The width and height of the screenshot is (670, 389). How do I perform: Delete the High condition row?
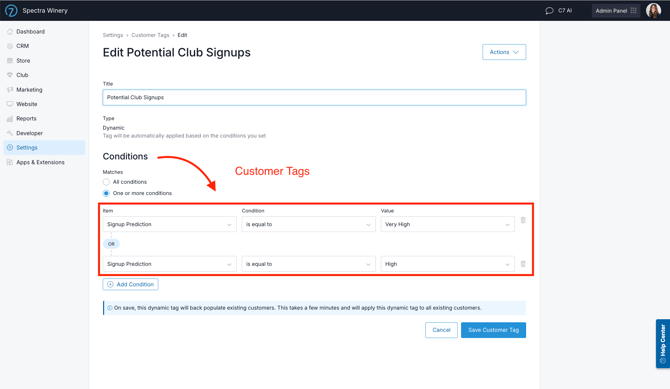click(x=523, y=264)
